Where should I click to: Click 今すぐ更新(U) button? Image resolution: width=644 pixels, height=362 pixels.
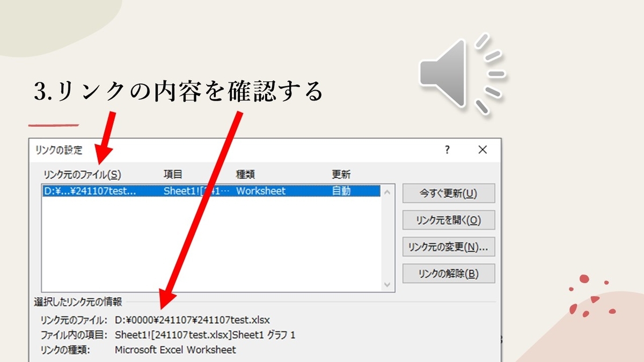coord(449,194)
